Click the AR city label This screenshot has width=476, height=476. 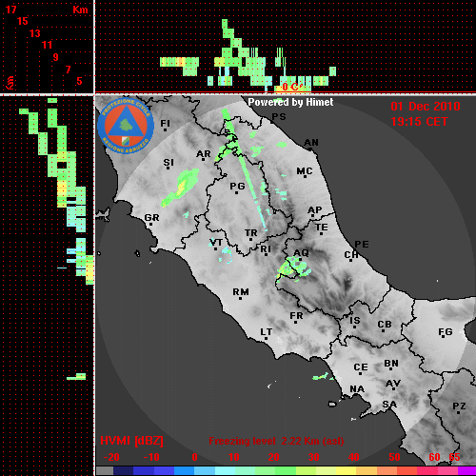204,154
